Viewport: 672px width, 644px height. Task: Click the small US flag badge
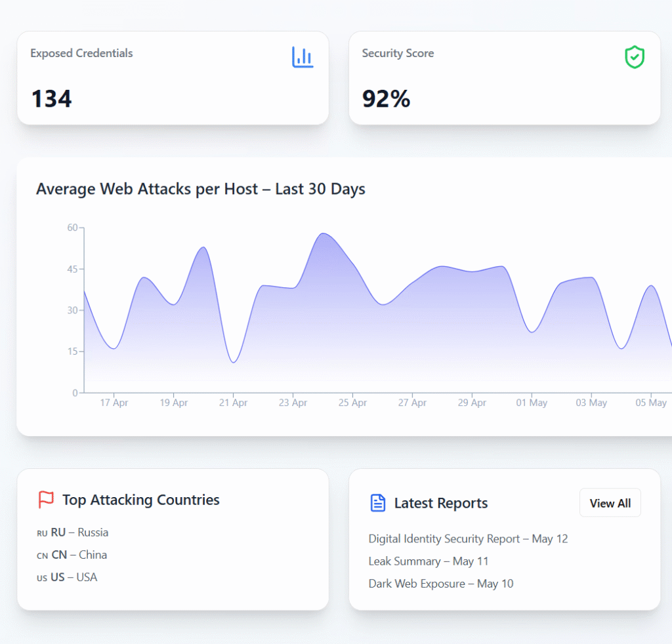(42, 578)
